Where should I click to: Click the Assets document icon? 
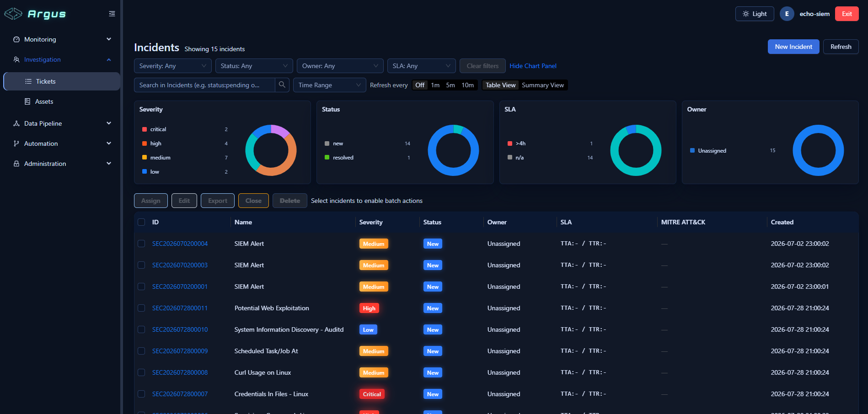[27, 101]
